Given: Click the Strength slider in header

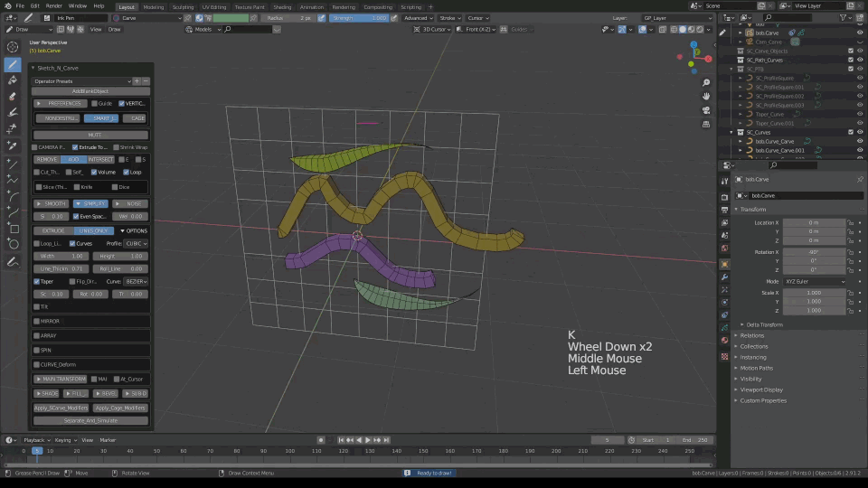Looking at the screenshot, I should point(359,17).
